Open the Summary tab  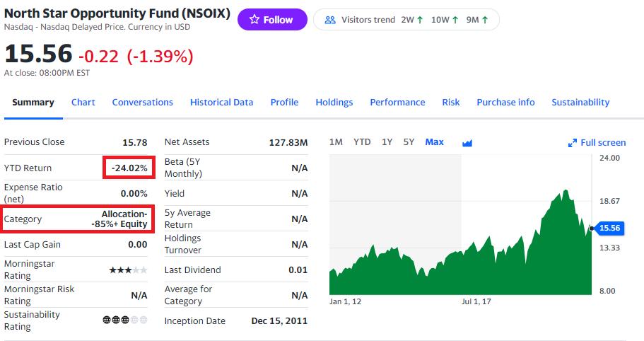pos(33,103)
